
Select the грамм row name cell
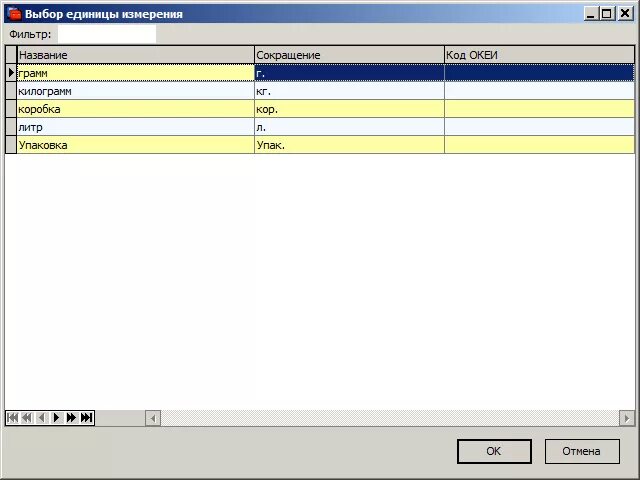coord(136,73)
